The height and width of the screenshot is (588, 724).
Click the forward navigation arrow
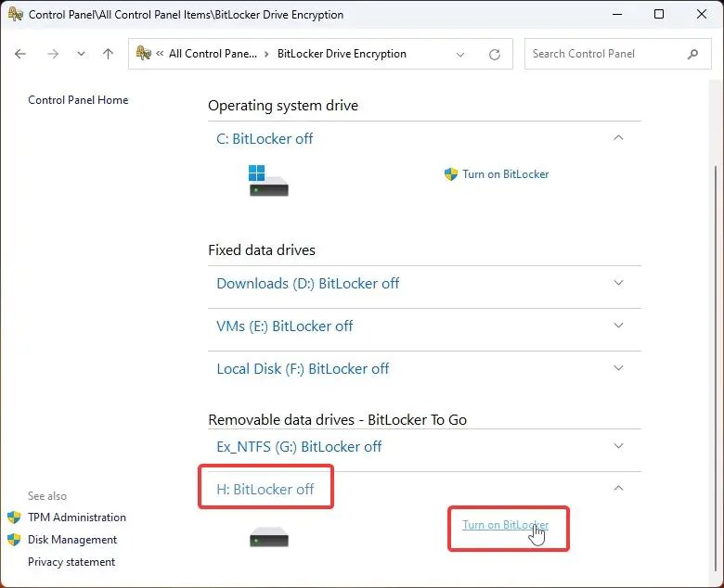[53, 54]
